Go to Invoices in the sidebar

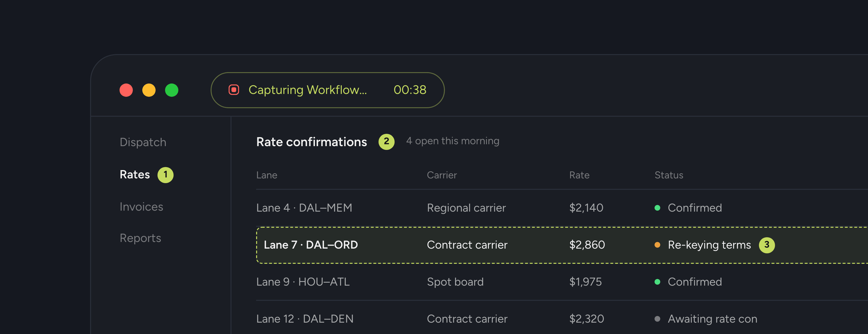(141, 207)
